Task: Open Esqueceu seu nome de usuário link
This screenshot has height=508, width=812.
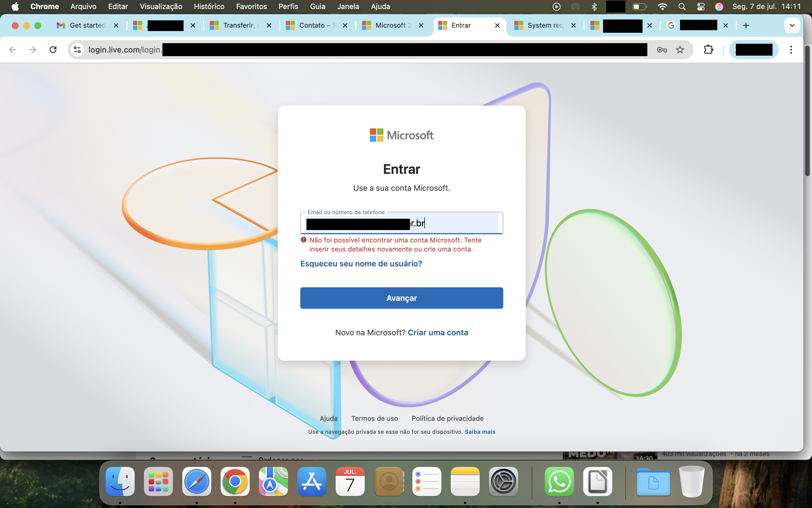Action: tap(361, 264)
